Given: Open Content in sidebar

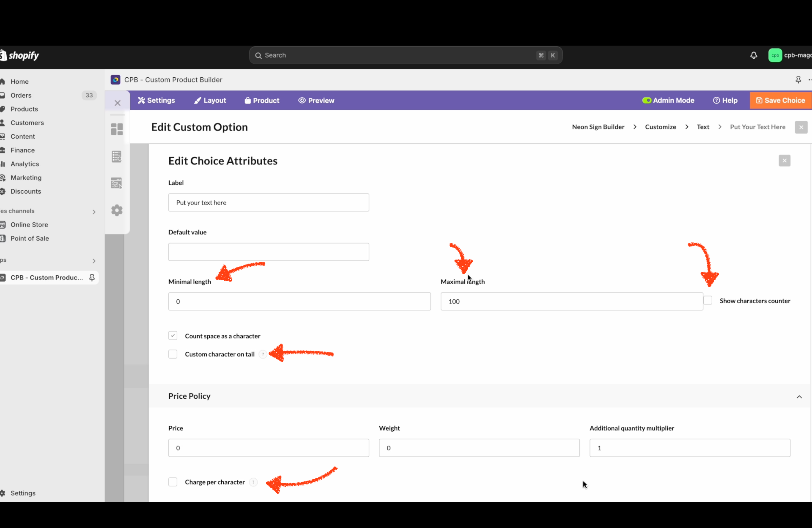Looking at the screenshot, I should (x=23, y=137).
